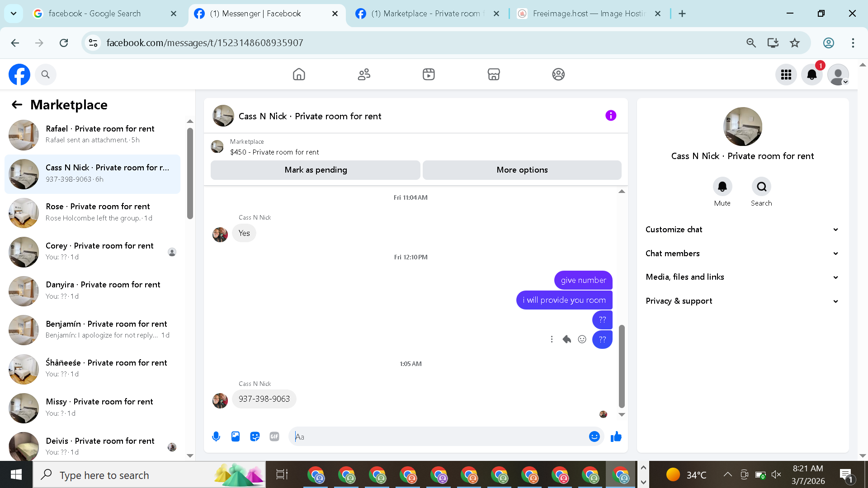
Task: React to the ?? message with emoji
Action: 582,339
